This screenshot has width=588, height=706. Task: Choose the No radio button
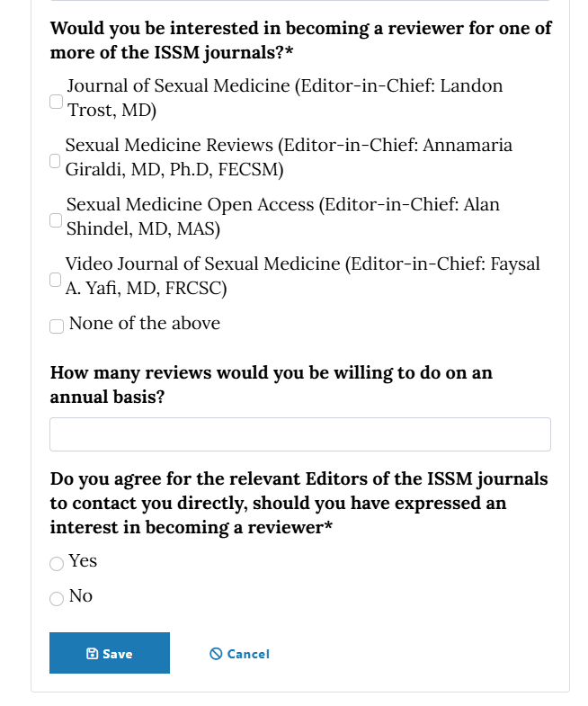coord(57,599)
